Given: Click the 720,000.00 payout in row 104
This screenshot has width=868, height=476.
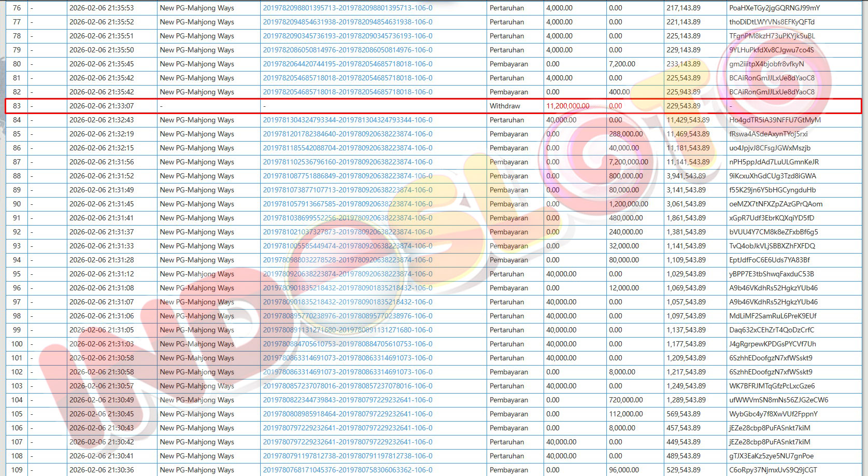Looking at the screenshot, I should (x=625, y=400).
